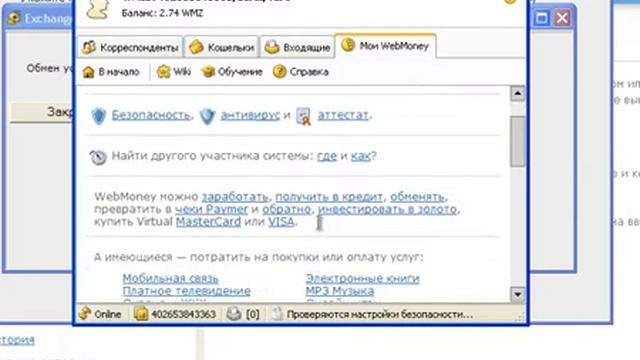This screenshot has width=640, height=360.
Task: Click the Online status icon
Action: point(85,314)
